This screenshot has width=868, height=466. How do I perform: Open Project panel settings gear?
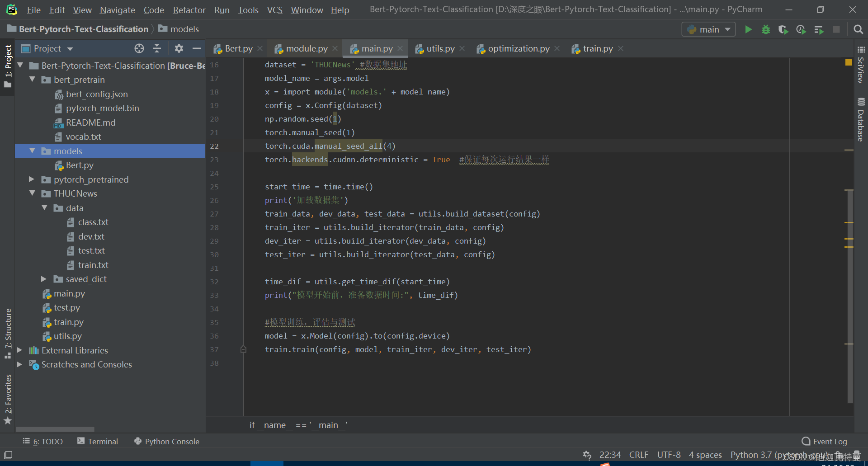click(179, 48)
